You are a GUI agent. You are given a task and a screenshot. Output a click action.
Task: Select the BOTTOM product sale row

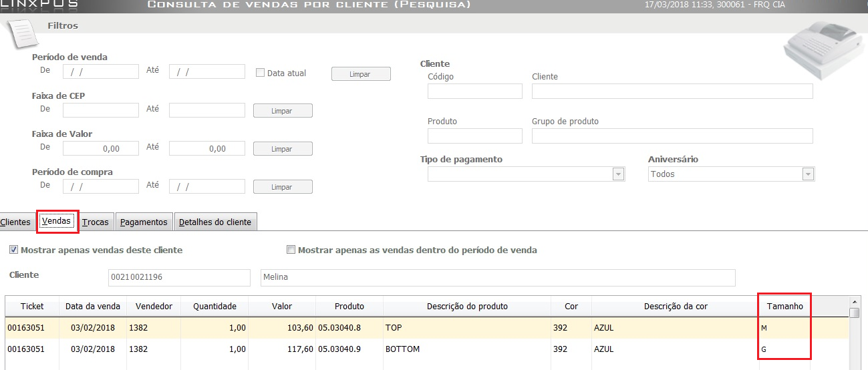click(401, 349)
